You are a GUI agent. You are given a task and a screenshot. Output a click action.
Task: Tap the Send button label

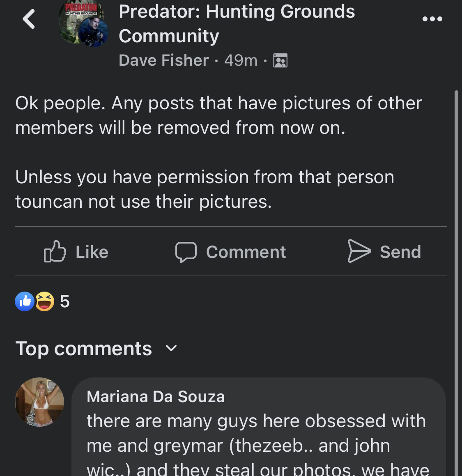400,252
